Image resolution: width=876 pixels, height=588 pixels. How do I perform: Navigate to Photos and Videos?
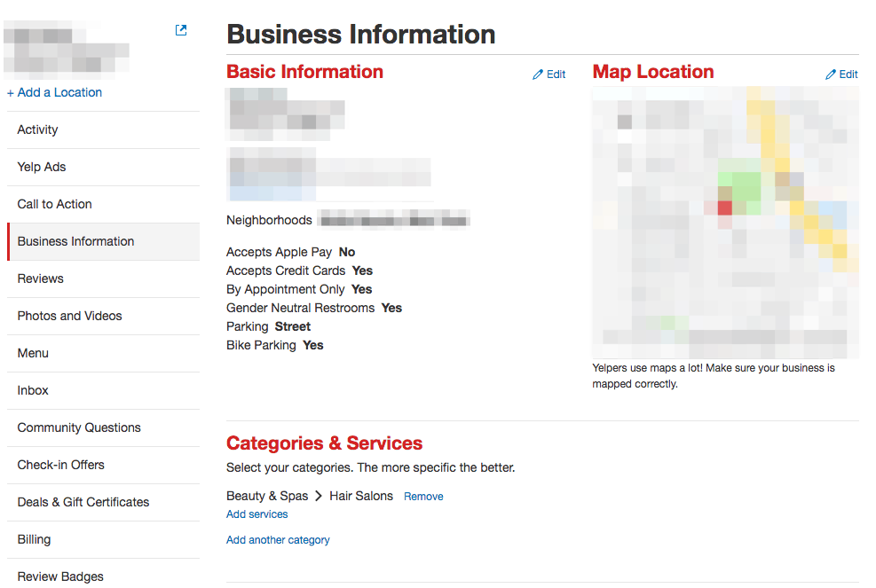click(69, 316)
